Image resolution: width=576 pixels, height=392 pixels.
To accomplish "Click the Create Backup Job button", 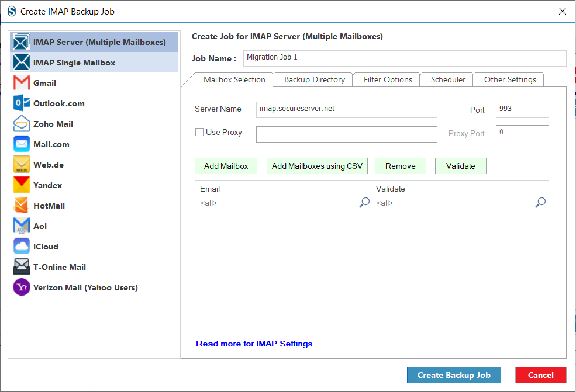I will pyautogui.click(x=454, y=375).
